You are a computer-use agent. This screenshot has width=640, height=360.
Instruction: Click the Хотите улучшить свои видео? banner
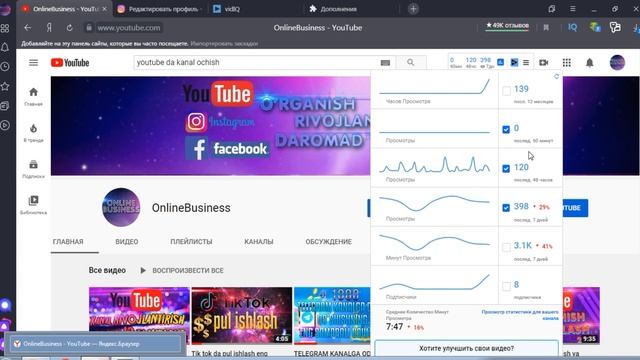pos(467,348)
